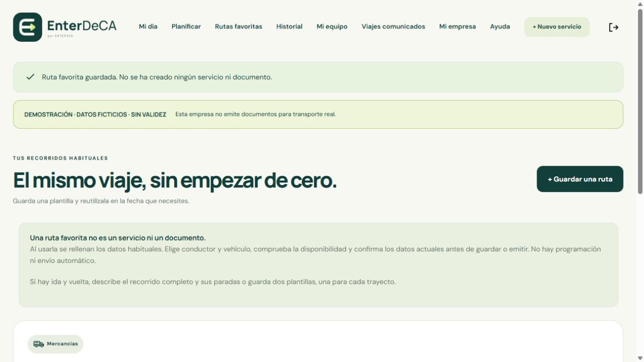644x362 pixels.
Task: Click + Guardar una ruta button
Action: point(580,179)
